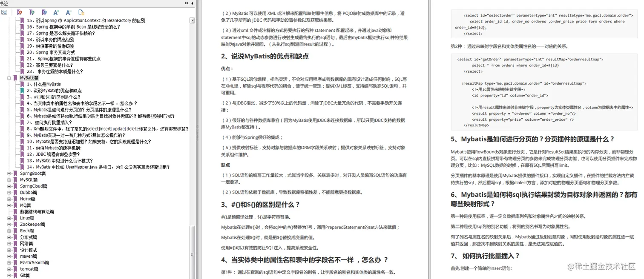Image resolution: width=644 pixels, height=279 pixels.
Task: Collapse the bookmarks panel with the » arrows
Action: pyautogui.click(x=187, y=3)
